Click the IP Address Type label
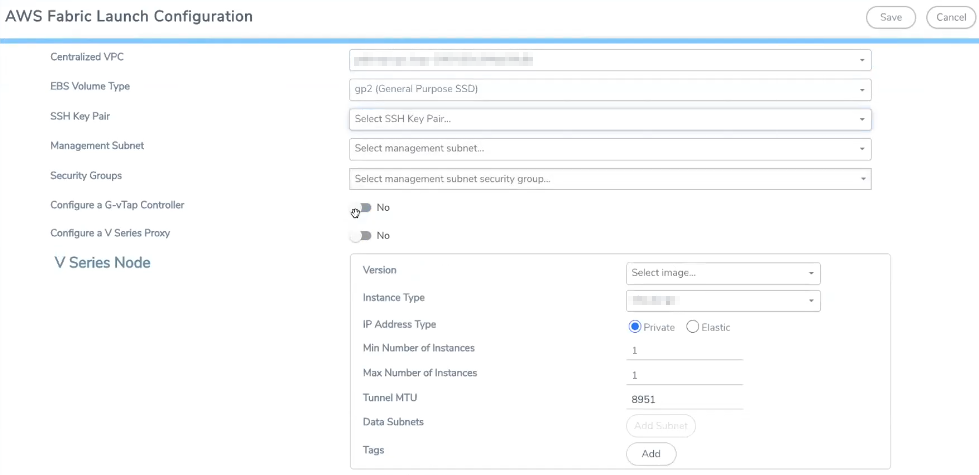 [x=400, y=325]
